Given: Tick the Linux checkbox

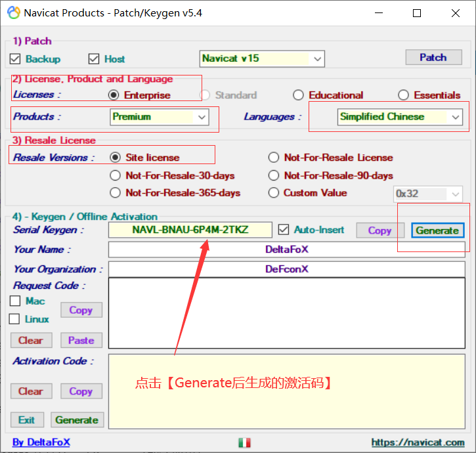Looking at the screenshot, I should tap(14, 319).
